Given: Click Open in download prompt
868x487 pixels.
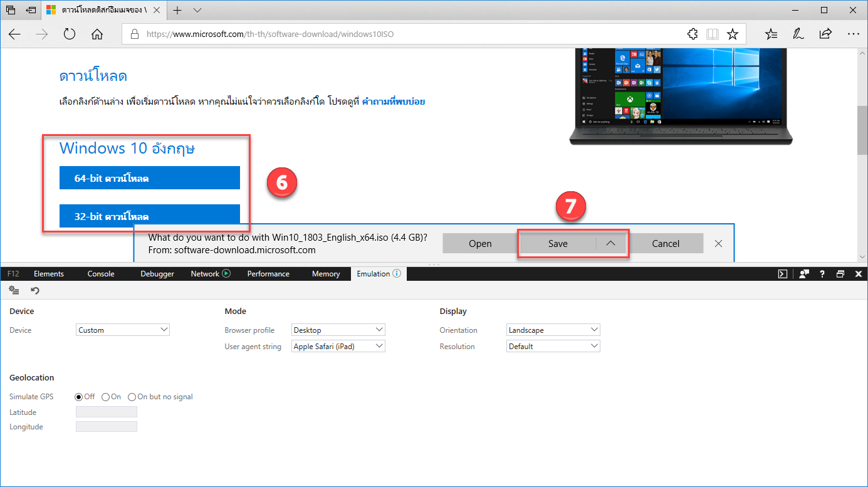Looking at the screenshot, I should click(x=480, y=243).
